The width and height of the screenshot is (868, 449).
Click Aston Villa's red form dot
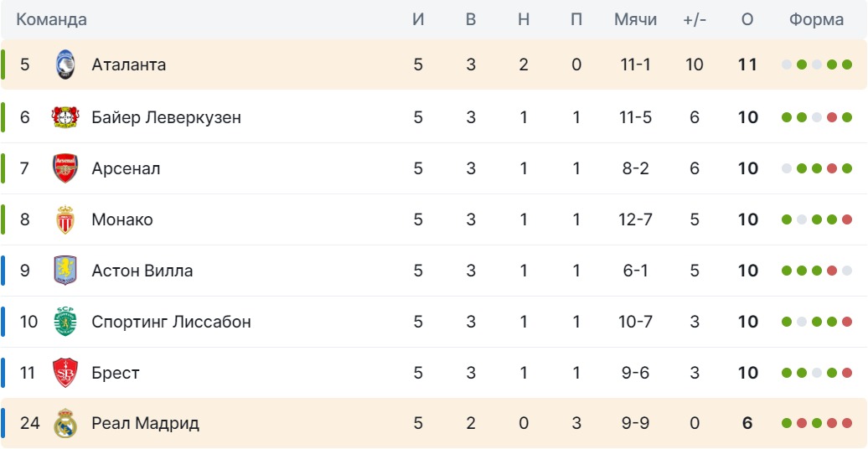(x=832, y=271)
